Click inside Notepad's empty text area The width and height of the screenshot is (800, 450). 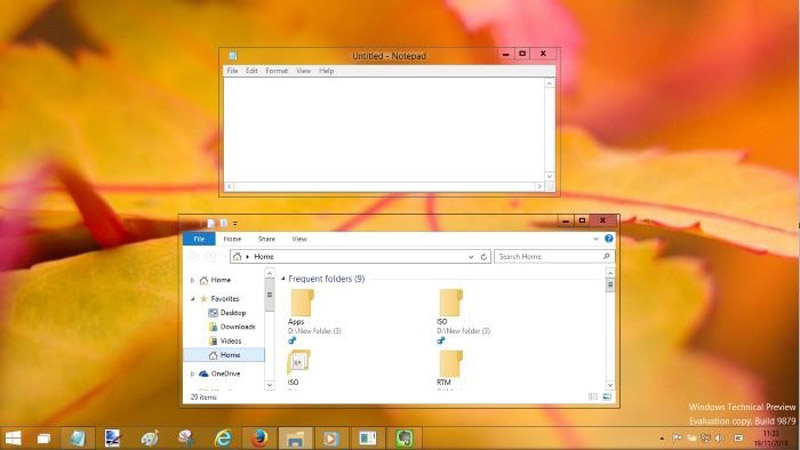384,130
